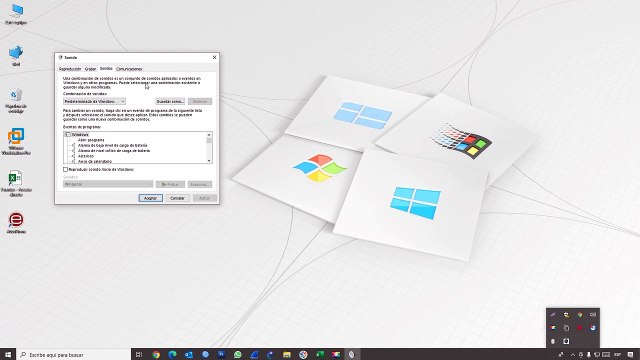The width and height of the screenshot is (640, 360).
Task: Click the Probar button
Action: click(170, 184)
